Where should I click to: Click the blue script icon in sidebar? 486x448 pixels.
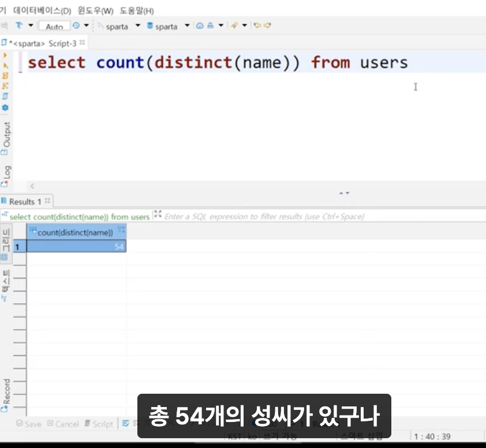5,96
